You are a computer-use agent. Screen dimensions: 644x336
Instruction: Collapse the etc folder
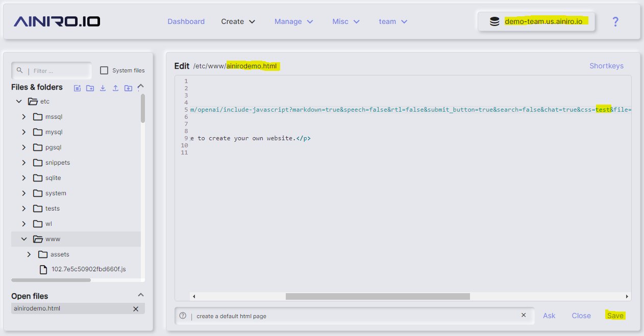pyautogui.click(x=19, y=101)
